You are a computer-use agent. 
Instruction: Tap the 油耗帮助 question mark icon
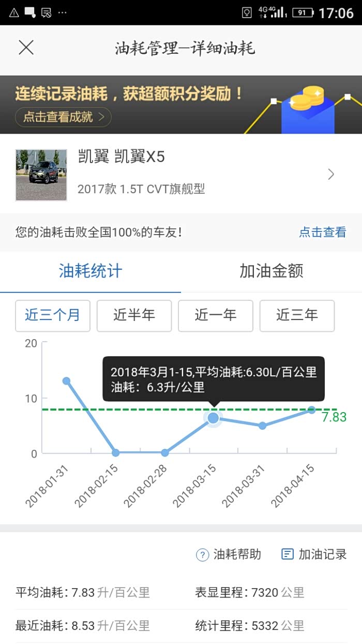coord(202,554)
